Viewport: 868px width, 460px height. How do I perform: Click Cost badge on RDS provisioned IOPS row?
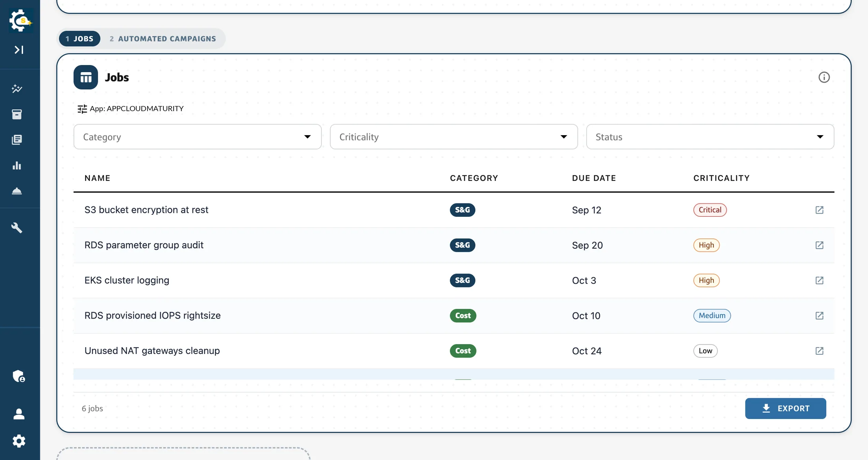point(463,316)
